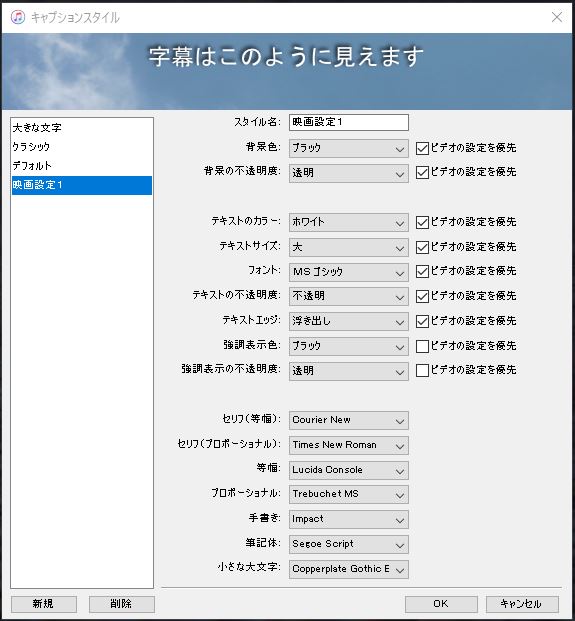Image resolution: width=575 pixels, height=621 pixels.
Task: Open the テキストエッジ dropdown
Action: [x=348, y=322]
